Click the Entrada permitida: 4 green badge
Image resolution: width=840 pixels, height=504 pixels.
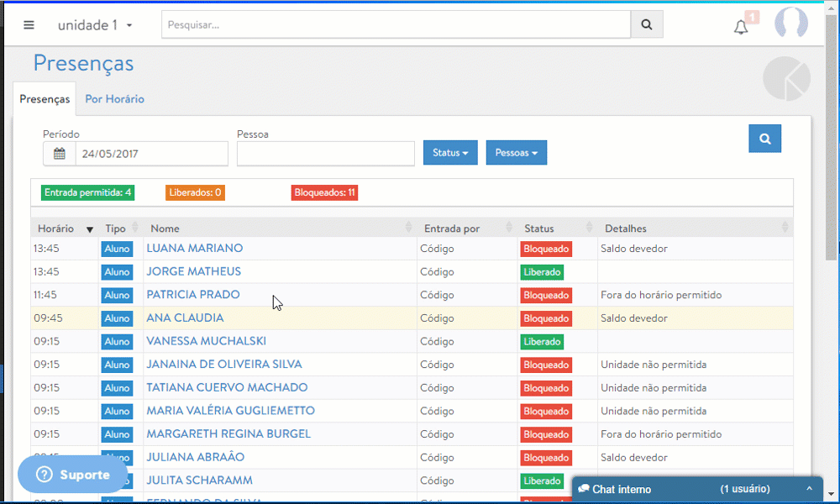pyautogui.click(x=87, y=193)
